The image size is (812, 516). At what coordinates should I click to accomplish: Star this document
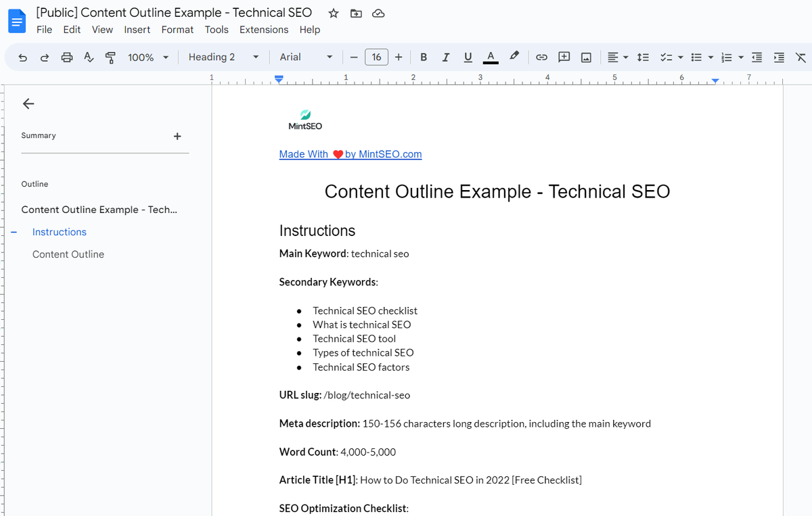point(333,13)
